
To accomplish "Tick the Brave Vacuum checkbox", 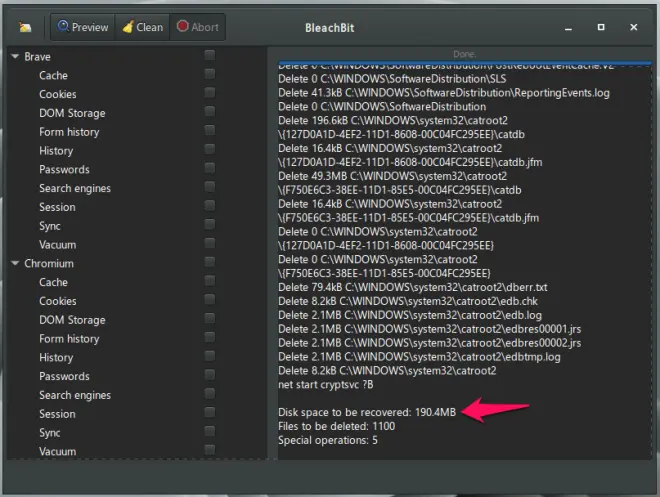I will click(210, 243).
